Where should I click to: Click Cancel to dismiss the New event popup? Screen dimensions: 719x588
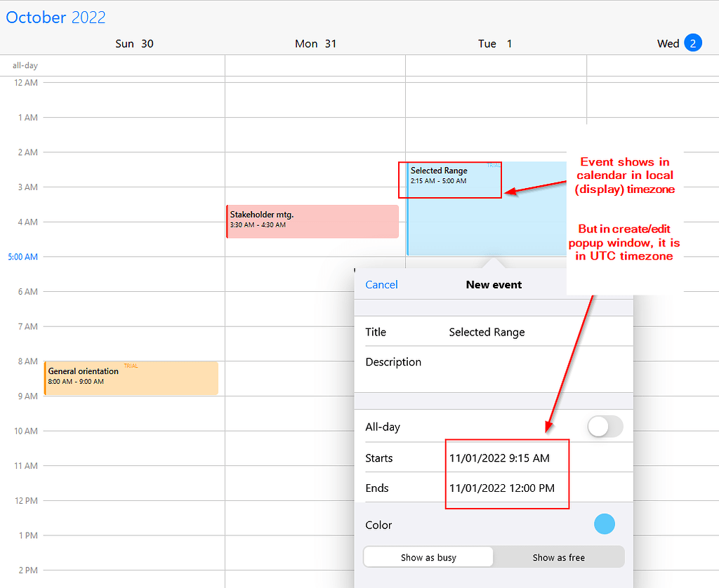tap(381, 284)
